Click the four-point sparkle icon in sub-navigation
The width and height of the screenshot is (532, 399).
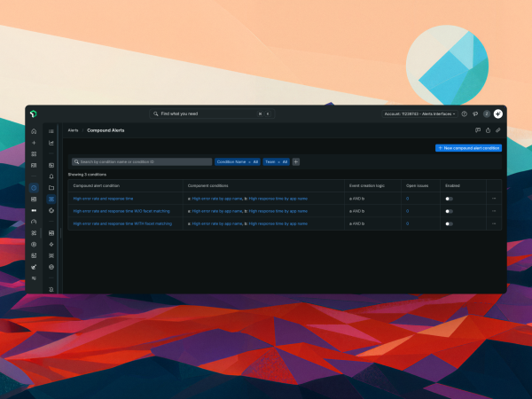(x=51, y=245)
